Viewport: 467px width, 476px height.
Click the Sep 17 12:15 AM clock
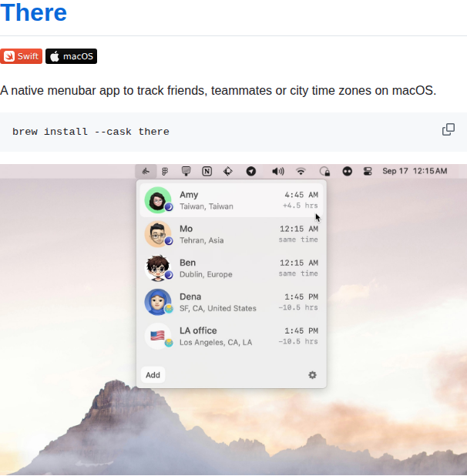(x=415, y=171)
